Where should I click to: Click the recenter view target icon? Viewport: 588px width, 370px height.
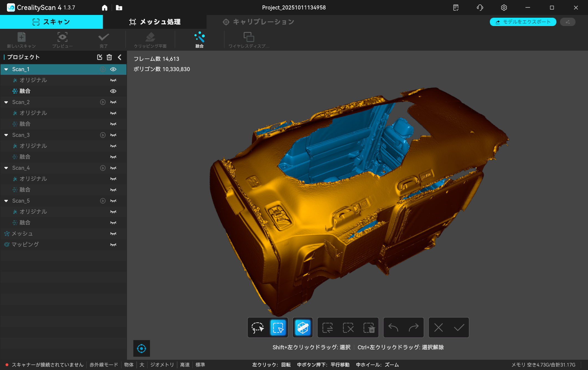pyautogui.click(x=141, y=348)
